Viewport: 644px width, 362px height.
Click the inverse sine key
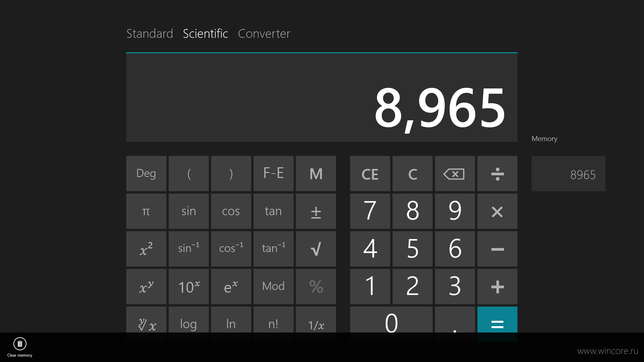click(x=189, y=249)
